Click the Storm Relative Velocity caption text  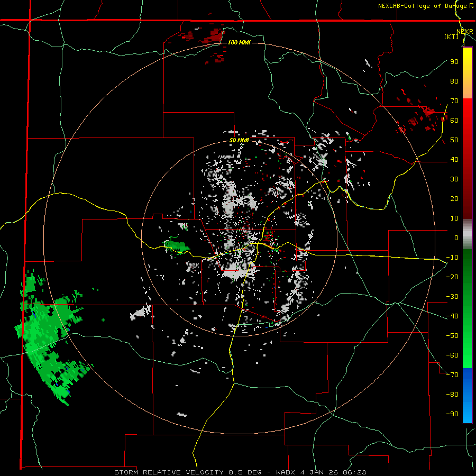pyautogui.click(x=240, y=472)
